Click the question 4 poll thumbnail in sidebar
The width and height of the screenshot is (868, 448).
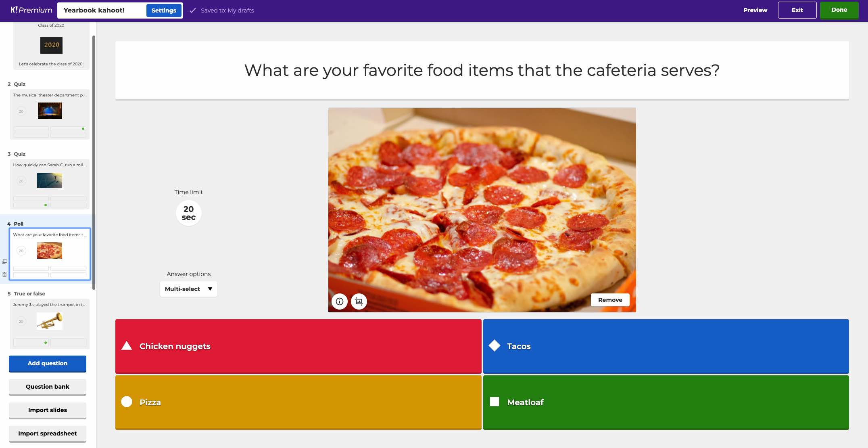(x=50, y=253)
